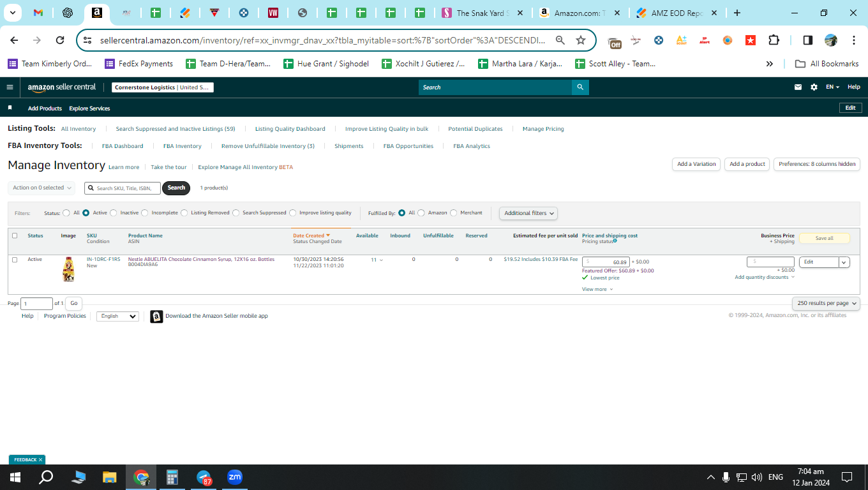Click the SKU search input field
This screenshot has width=868, height=490.
123,188
